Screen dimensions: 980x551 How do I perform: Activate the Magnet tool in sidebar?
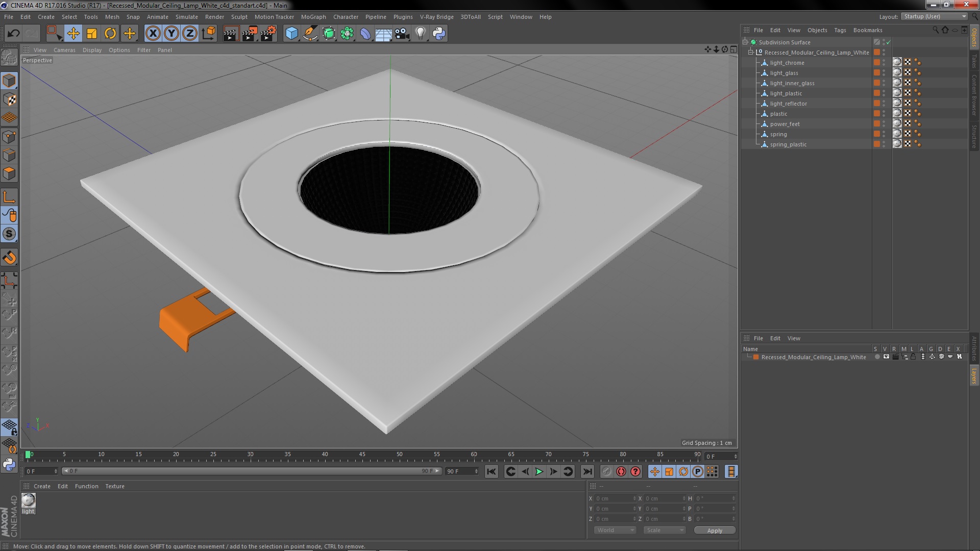pos(9,258)
